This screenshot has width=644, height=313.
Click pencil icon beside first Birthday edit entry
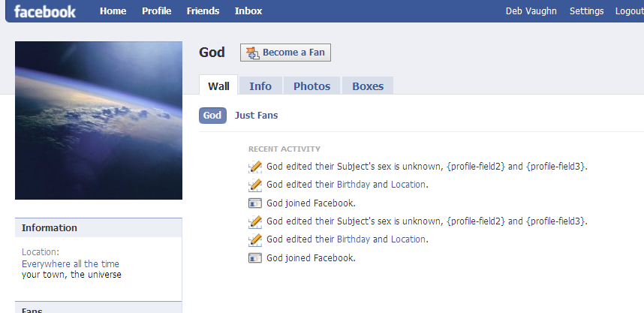tap(255, 185)
